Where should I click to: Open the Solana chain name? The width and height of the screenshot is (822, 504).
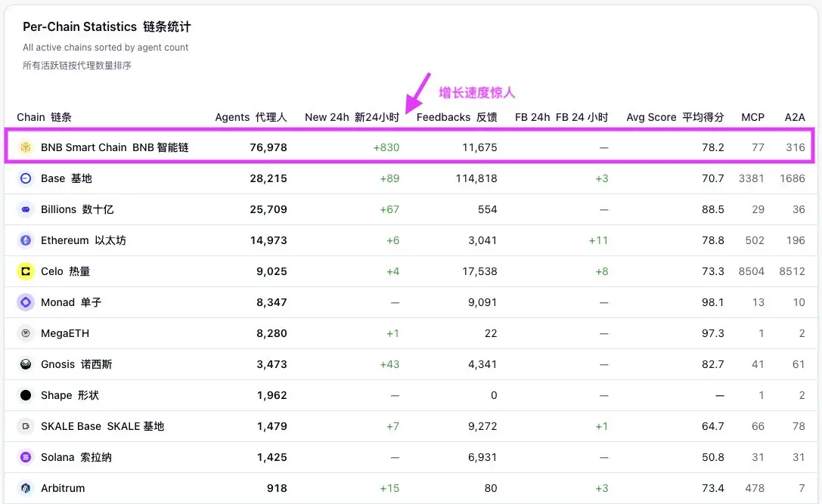click(76, 457)
